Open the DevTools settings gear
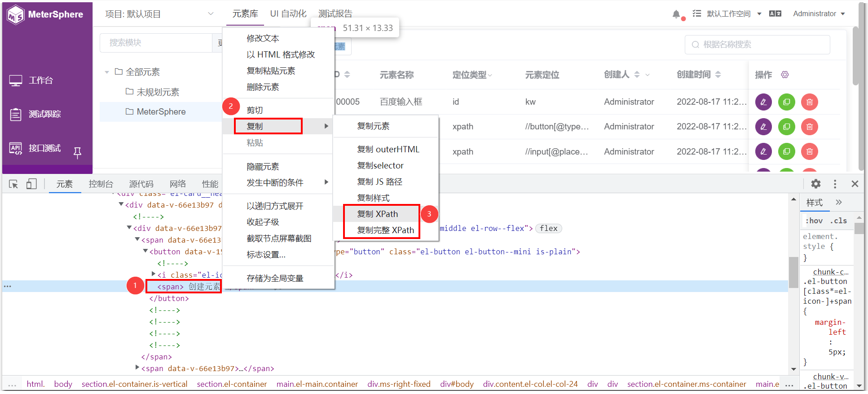 (x=815, y=184)
